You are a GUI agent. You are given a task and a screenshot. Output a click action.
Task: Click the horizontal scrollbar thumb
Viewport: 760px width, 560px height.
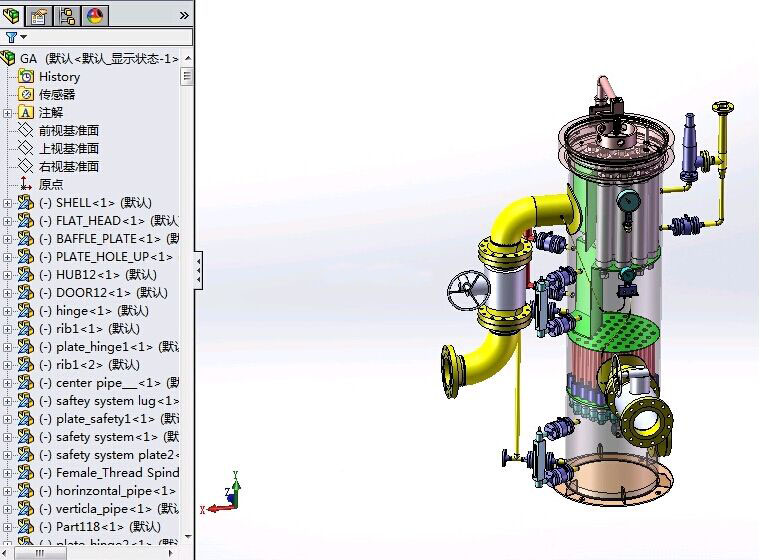(40, 553)
